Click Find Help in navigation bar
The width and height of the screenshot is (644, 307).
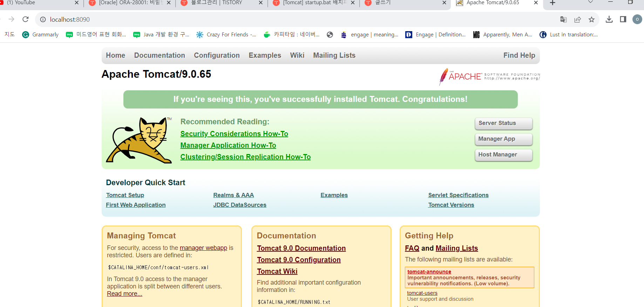(519, 55)
